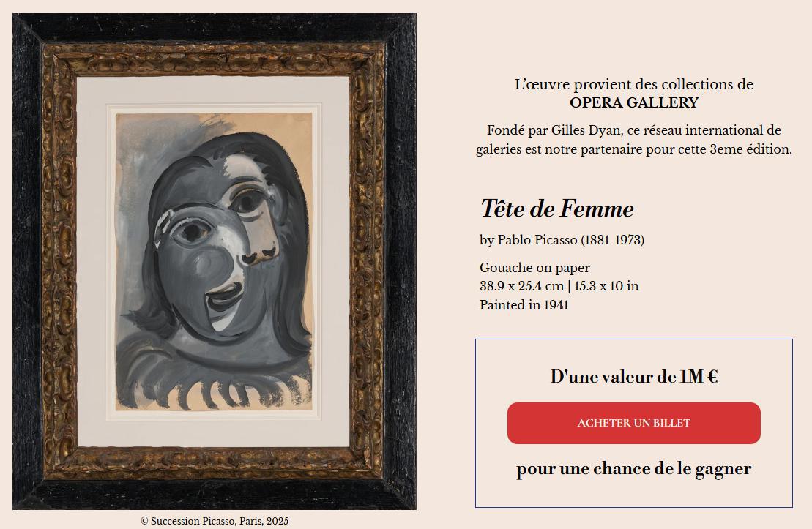Click the 'Painted in 1941' text
Image resolution: width=812 pixels, height=529 pixels.
524,305
